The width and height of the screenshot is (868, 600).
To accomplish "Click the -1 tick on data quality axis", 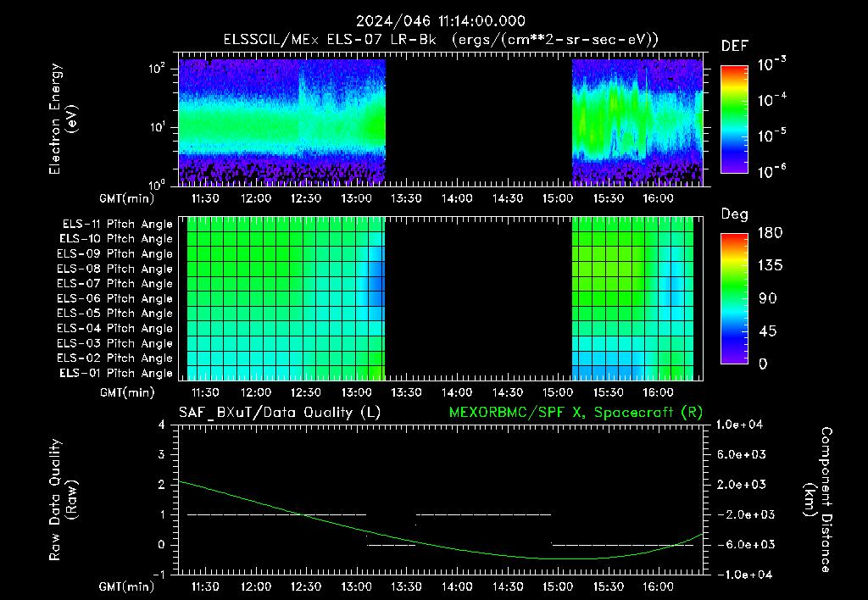I will click(159, 575).
